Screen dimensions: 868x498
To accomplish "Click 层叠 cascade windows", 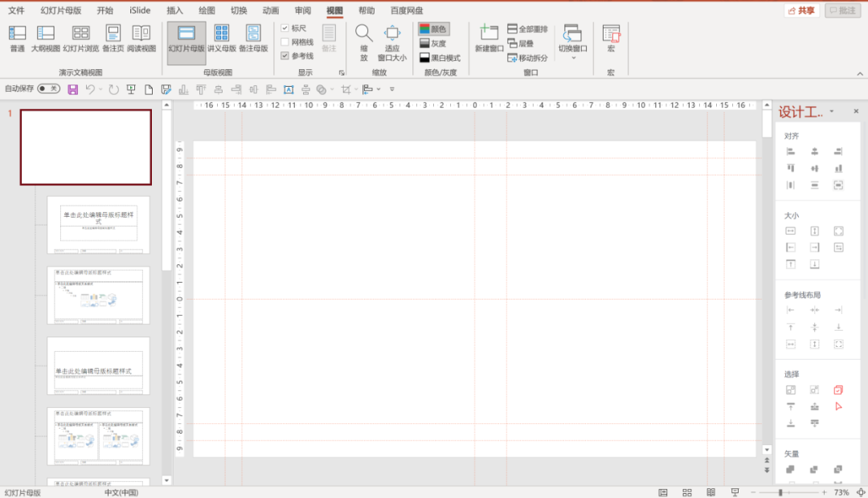I will 520,43.
